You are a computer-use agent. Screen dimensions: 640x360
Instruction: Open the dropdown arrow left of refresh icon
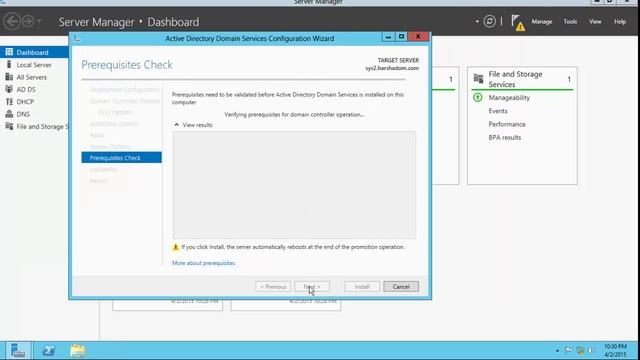[477, 21]
